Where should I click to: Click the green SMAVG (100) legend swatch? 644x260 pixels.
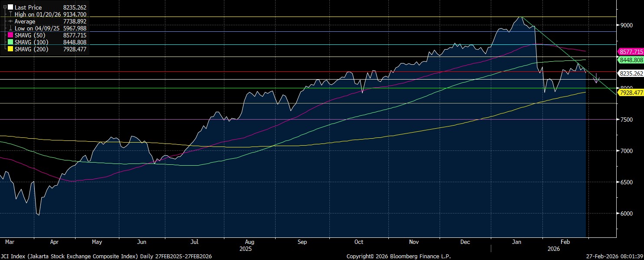tap(10, 42)
